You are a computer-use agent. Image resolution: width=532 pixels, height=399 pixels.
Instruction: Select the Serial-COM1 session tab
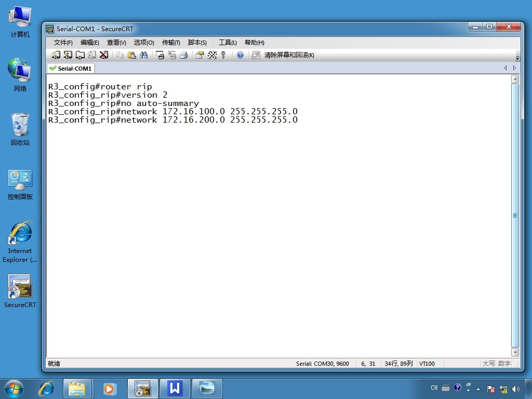click(x=71, y=68)
